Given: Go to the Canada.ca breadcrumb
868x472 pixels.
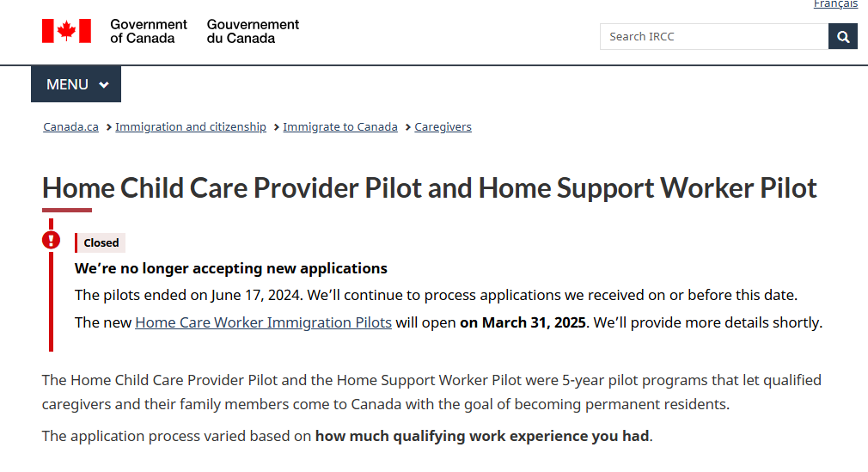Looking at the screenshot, I should [70, 127].
